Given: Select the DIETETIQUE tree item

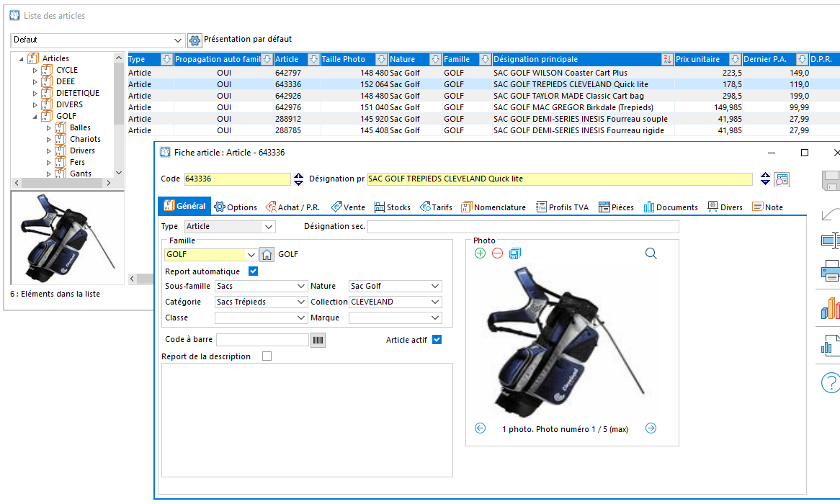Looking at the screenshot, I should click(x=78, y=93).
